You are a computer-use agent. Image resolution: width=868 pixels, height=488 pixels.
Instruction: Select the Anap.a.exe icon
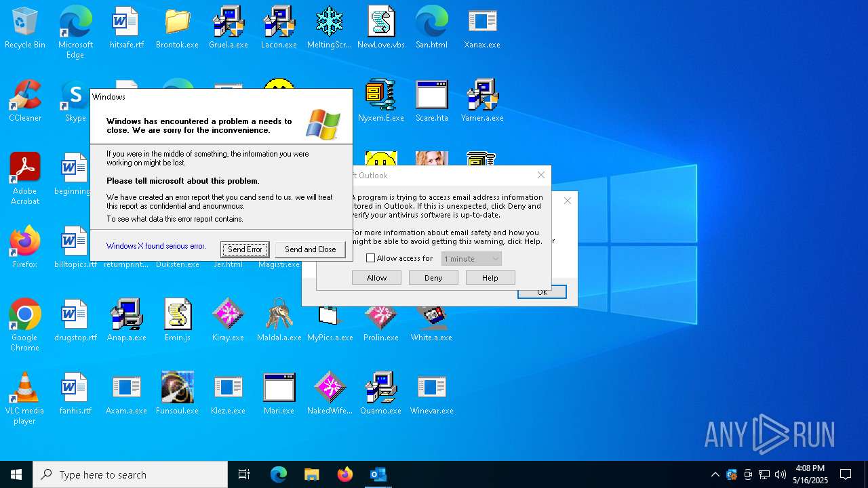(x=127, y=321)
